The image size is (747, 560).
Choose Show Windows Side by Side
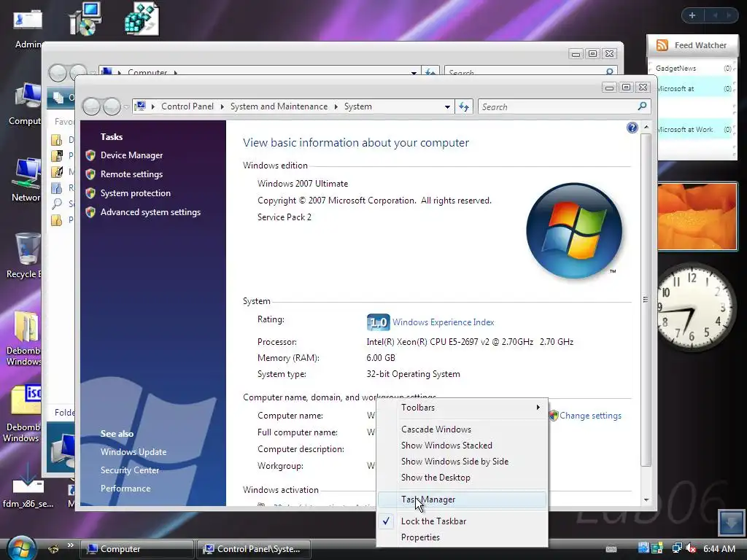pos(462,462)
